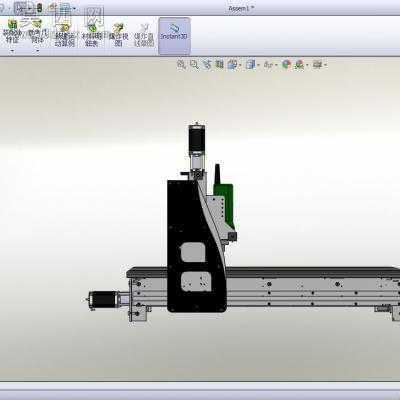The width and height of the screenshot is (400, 400).
Task: Expand arrow below Assembly Features
Action: pyautogui.click(x=12, y=51)
